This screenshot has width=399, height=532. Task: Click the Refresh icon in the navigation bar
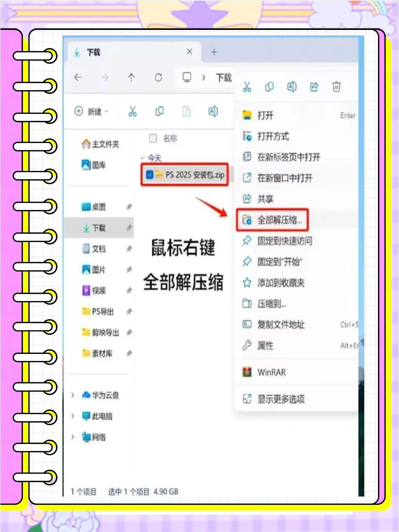click(159, 78)
